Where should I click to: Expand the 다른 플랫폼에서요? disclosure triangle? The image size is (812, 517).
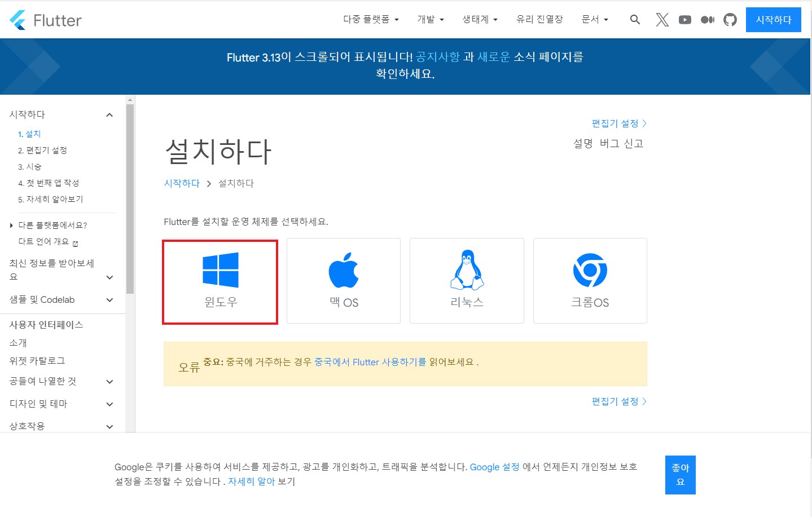(x=11, y=226)
